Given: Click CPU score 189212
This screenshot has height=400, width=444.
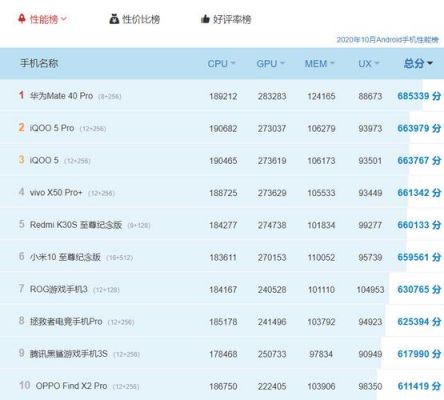Looking at the screenshot, I should [223, 96].
